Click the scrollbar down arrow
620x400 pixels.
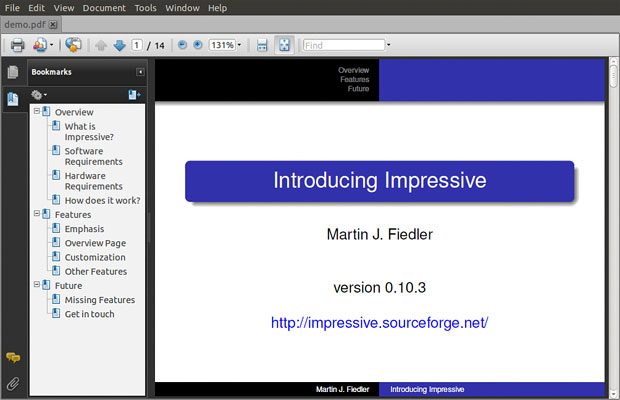tap(614, 394)
